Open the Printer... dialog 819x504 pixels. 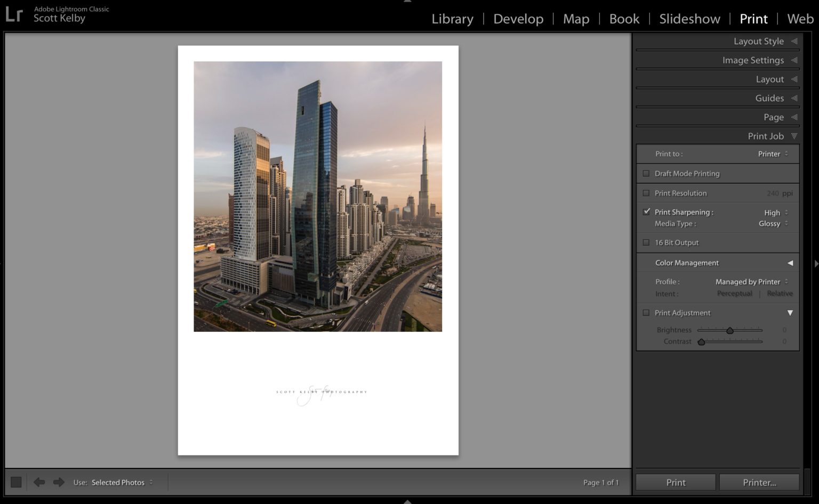click(758, 482)
